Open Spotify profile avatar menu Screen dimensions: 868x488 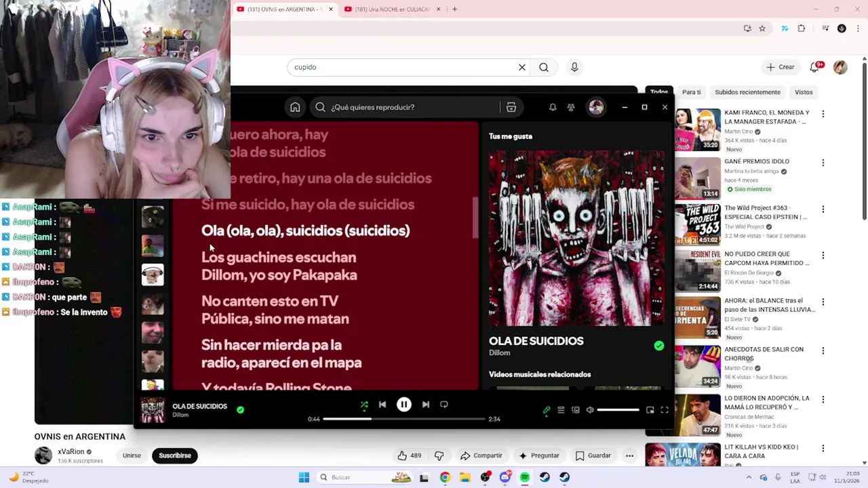(x=596, y=107)
